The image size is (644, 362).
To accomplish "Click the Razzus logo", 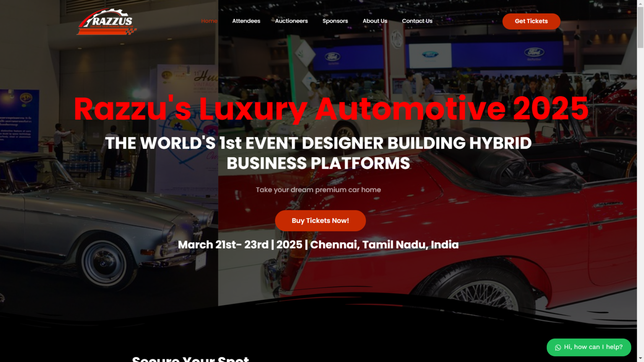I will (106, 21).
